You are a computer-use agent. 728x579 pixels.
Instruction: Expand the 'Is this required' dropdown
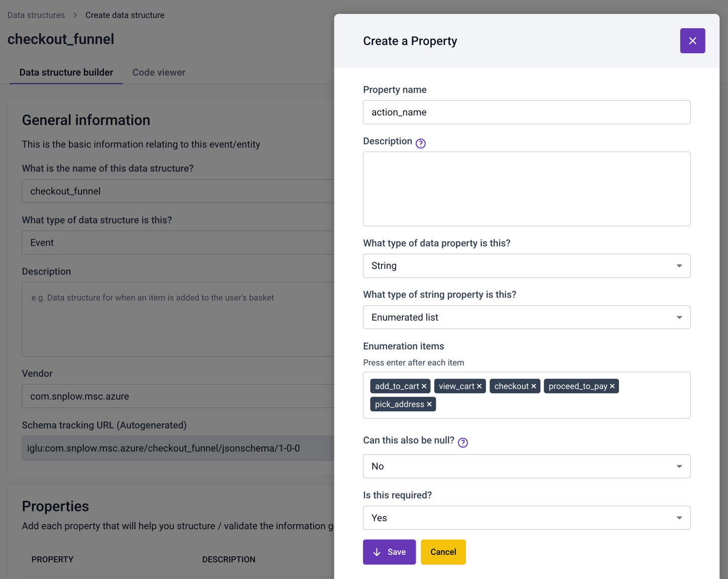tap(526, 518)
